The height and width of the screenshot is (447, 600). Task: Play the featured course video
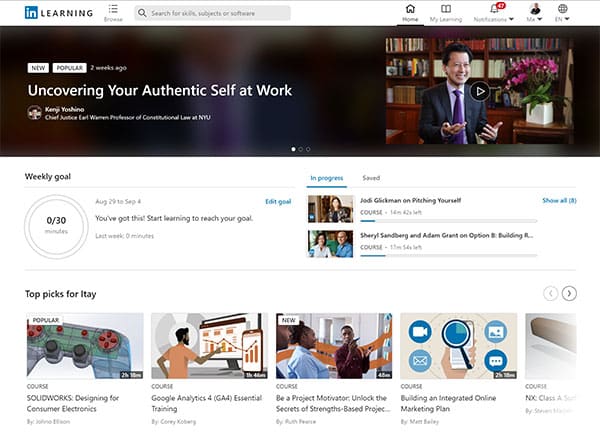[479, 91]
